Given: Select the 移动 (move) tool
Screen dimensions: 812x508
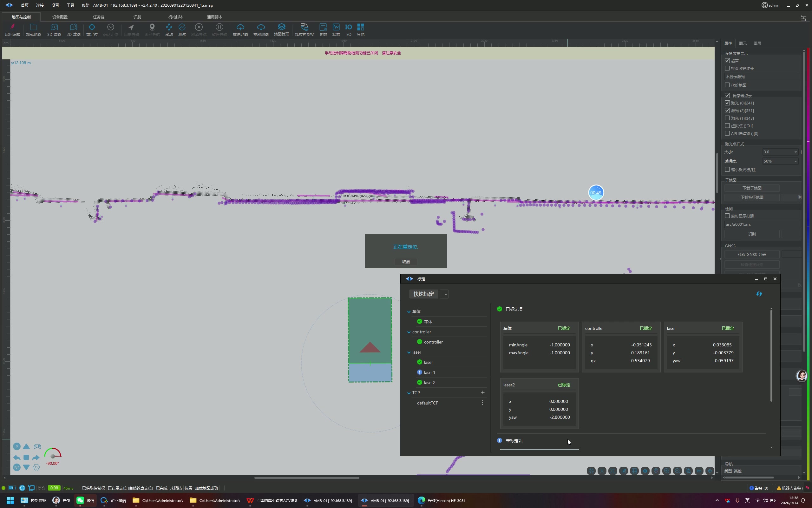Looking at the screenshot, I should click(169, 30).
